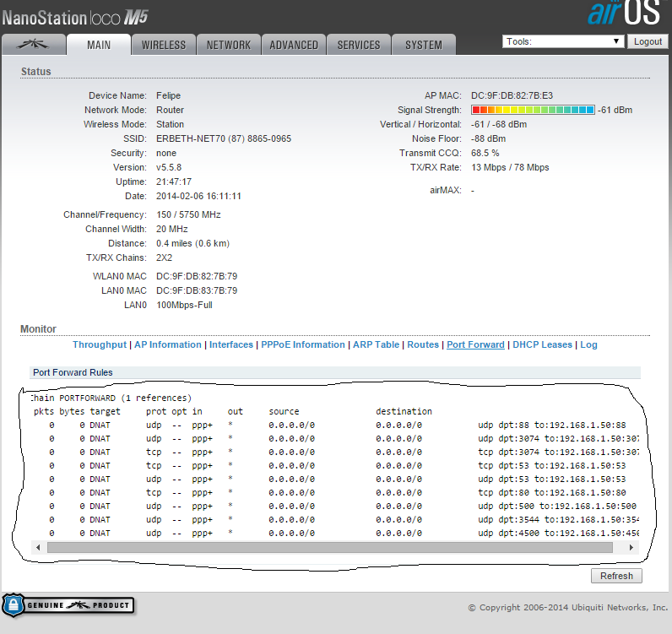Click the Channel/Frequency value 150 / 5750 MHz
672x634 pixels.
188,214
